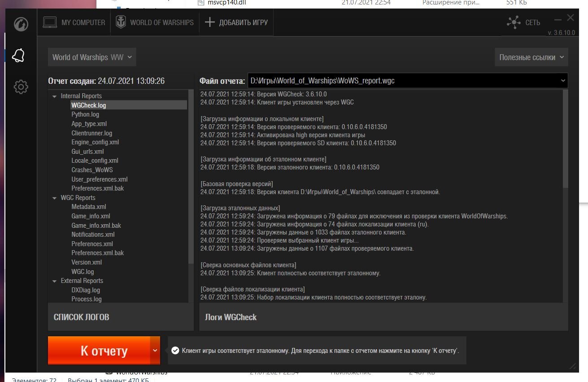The image size is (588, 382).
Task: Select Game_info.xml.bak entry
Action: tap(96, 226)
